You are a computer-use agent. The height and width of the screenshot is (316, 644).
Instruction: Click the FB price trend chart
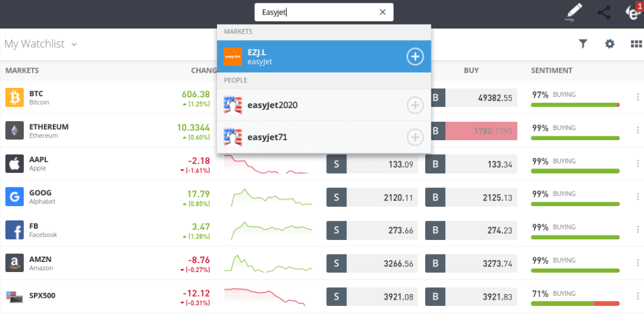tap(268, 230)
